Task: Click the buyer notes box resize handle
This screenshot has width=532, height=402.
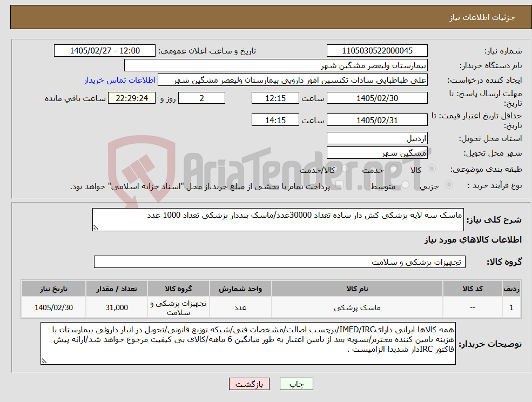Action: tap(44, 361)
